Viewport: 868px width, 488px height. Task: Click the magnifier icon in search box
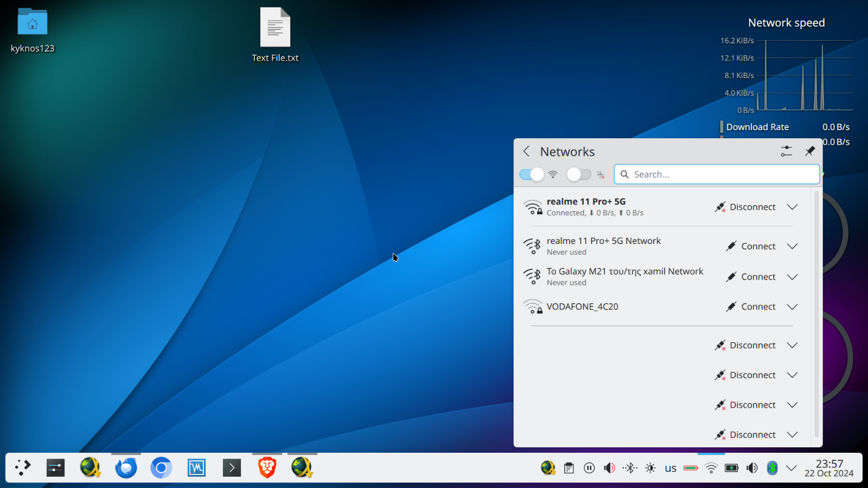624,174
